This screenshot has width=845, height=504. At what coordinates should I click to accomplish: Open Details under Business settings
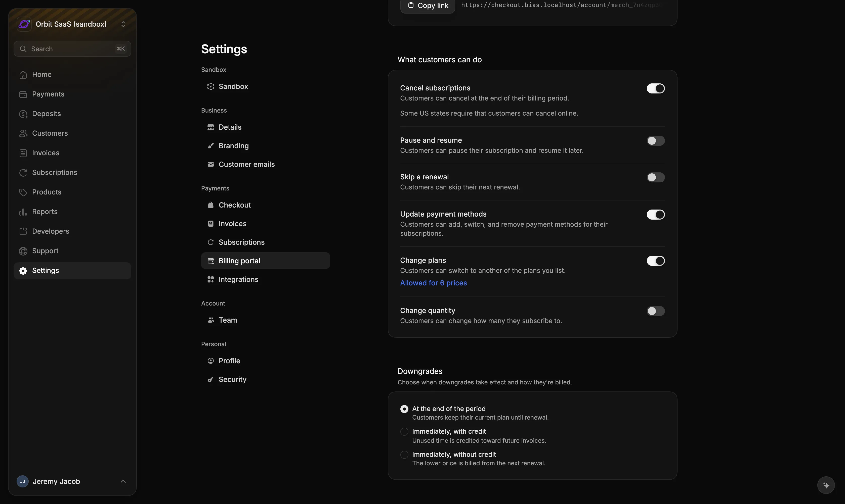266,127
